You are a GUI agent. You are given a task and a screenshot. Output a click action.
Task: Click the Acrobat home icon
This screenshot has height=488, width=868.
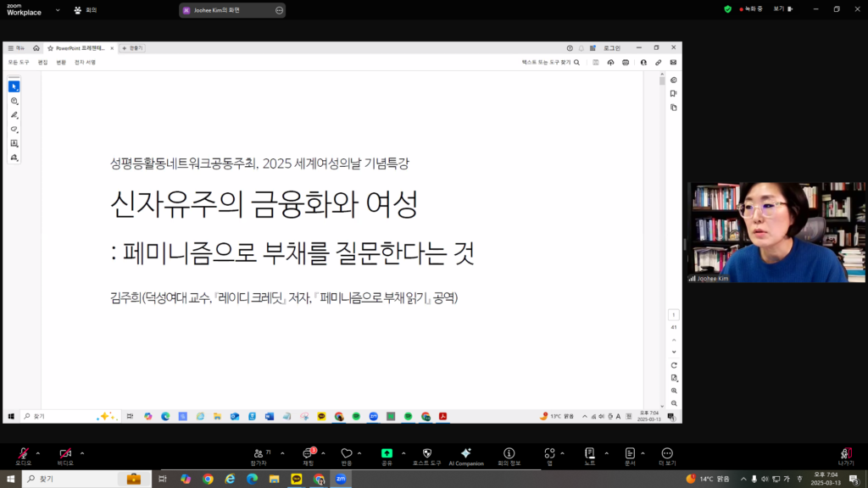[x=36, y=48]
